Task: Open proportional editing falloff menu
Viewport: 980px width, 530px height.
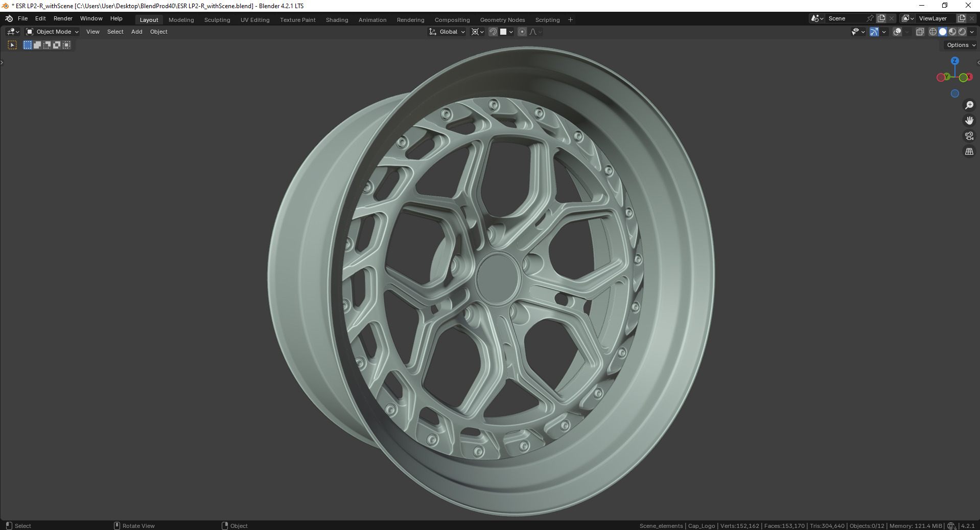Action: coord(535,32)
